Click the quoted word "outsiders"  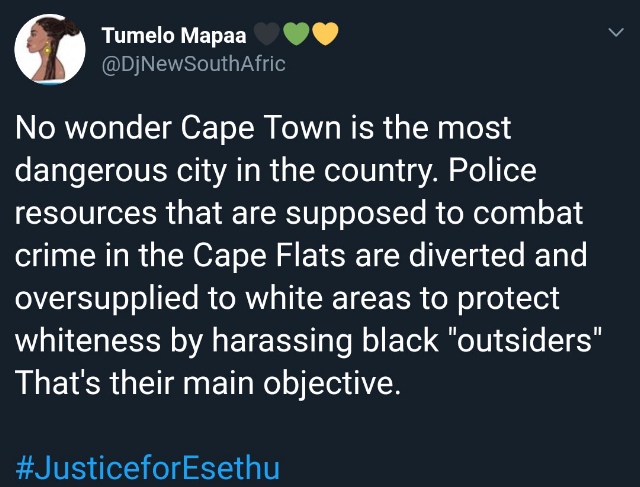pos(525,340)
